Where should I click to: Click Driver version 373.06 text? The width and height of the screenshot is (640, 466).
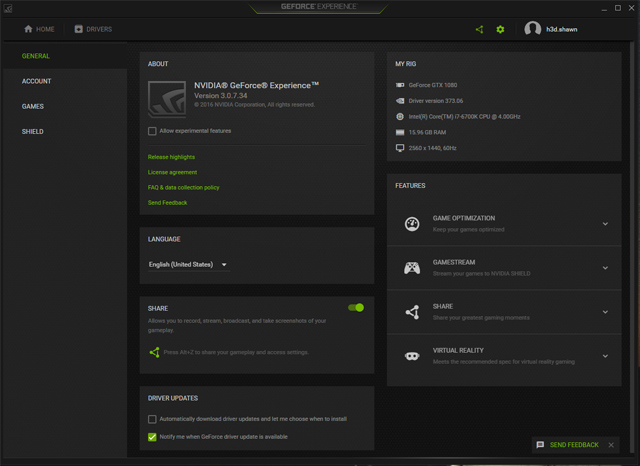click(436, 101)
